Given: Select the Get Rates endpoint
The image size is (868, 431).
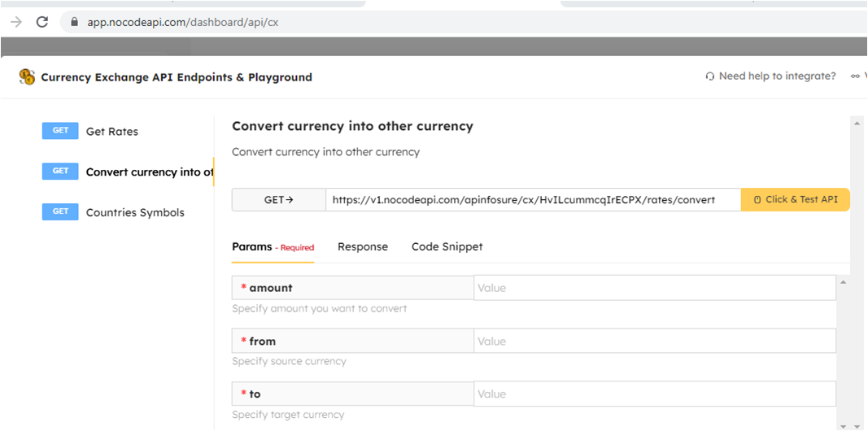Looking at the screenshot, I should pos(112,132).
